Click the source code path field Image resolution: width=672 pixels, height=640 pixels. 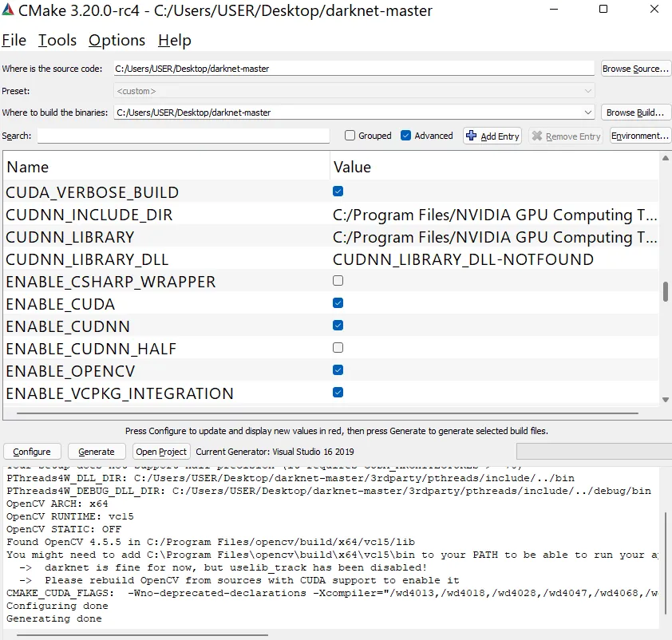[354, 69]
